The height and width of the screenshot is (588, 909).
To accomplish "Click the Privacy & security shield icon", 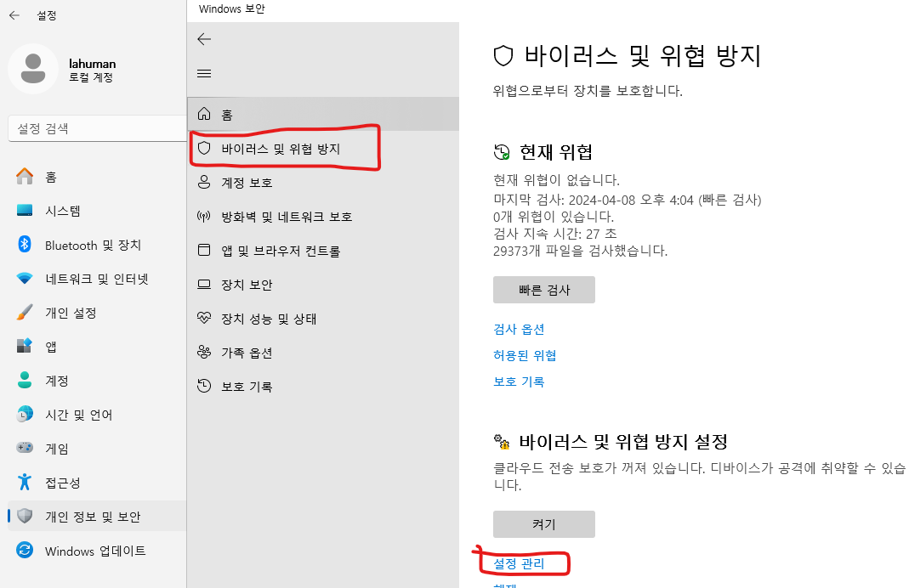I will tap(25, 516).
